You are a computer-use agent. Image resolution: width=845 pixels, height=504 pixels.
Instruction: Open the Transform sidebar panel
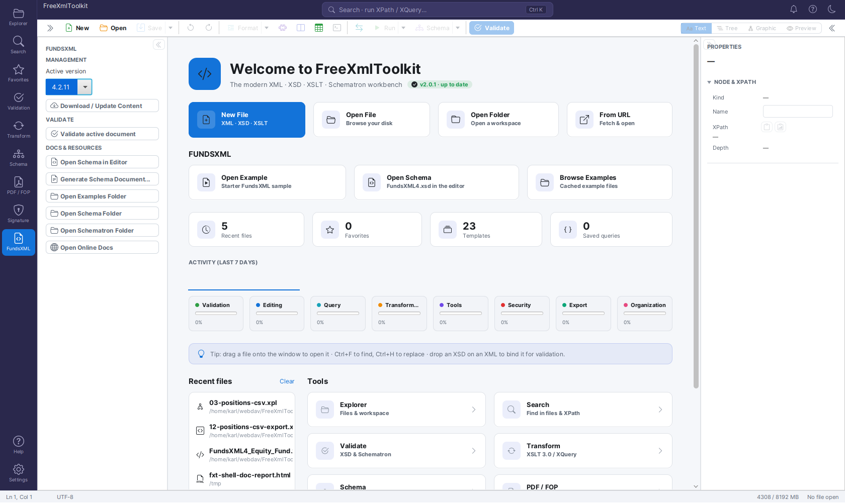coord(18,130)
